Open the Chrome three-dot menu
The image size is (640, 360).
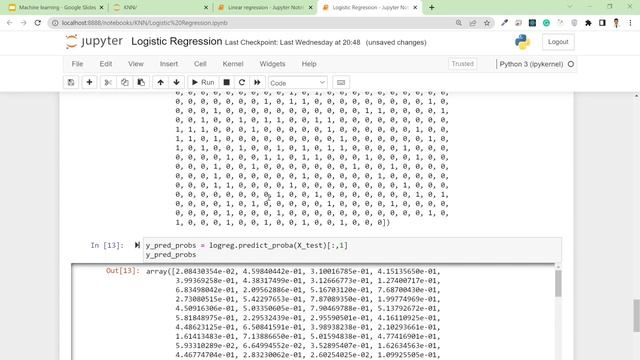[x=630, y=23]
